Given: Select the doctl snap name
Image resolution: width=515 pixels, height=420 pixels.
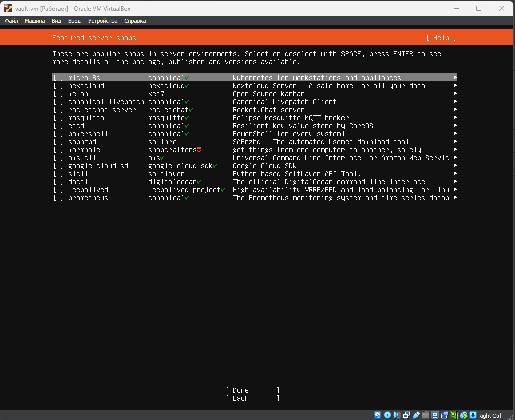Looking at the screenshot, I should pyautogui.click(x=78, y=182).
